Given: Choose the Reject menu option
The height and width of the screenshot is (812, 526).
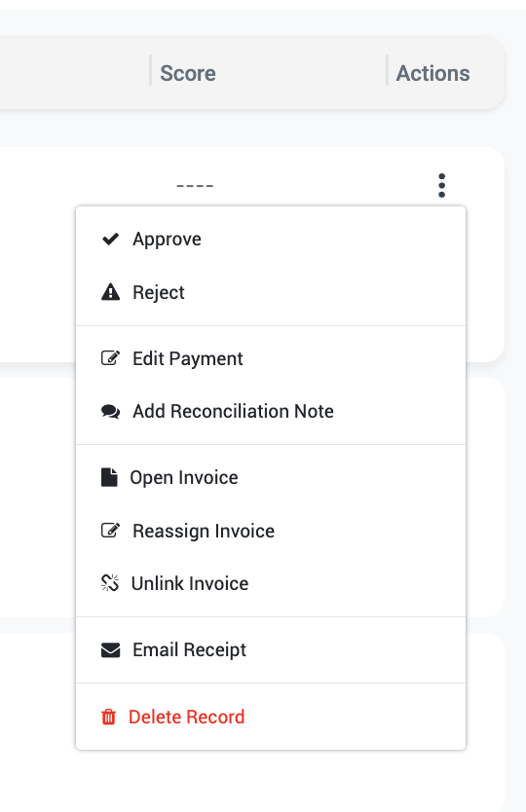Looking at the screenshot, I should point(159,293).
